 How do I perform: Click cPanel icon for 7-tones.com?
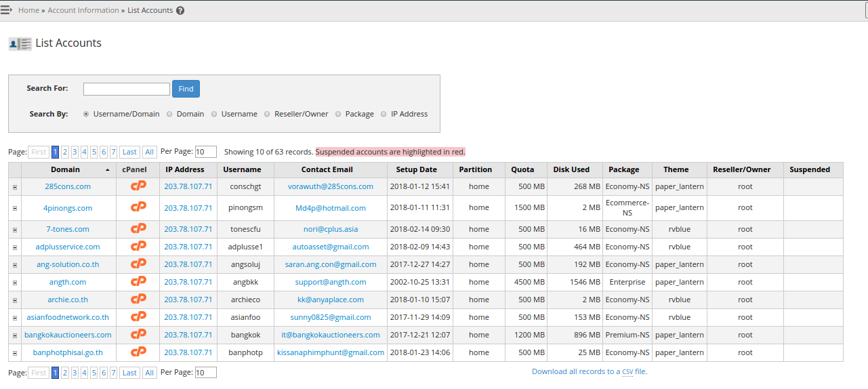pyautogui.click(x=138, y=229)
